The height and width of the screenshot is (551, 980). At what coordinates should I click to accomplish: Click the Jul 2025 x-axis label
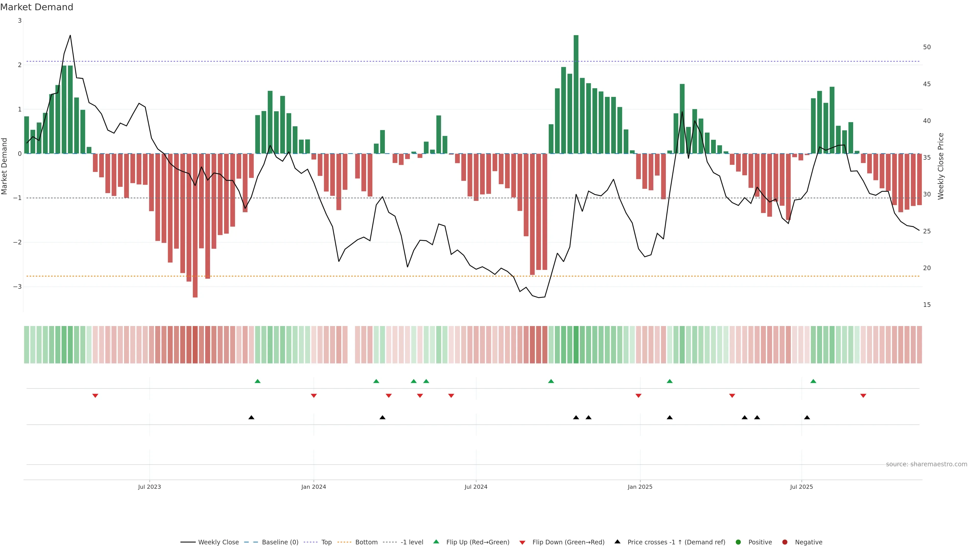pyautogui.click(x=801, y=487)
